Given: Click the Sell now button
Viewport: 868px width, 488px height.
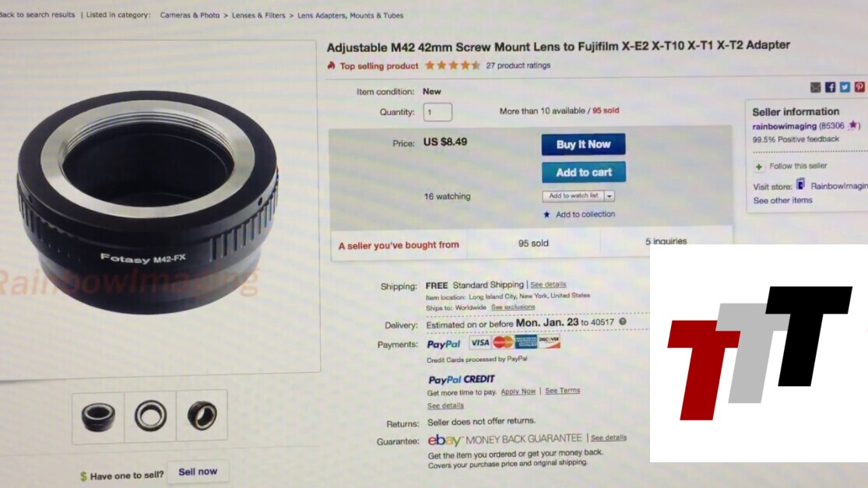Looking at the screenshot, I should 198,472.
